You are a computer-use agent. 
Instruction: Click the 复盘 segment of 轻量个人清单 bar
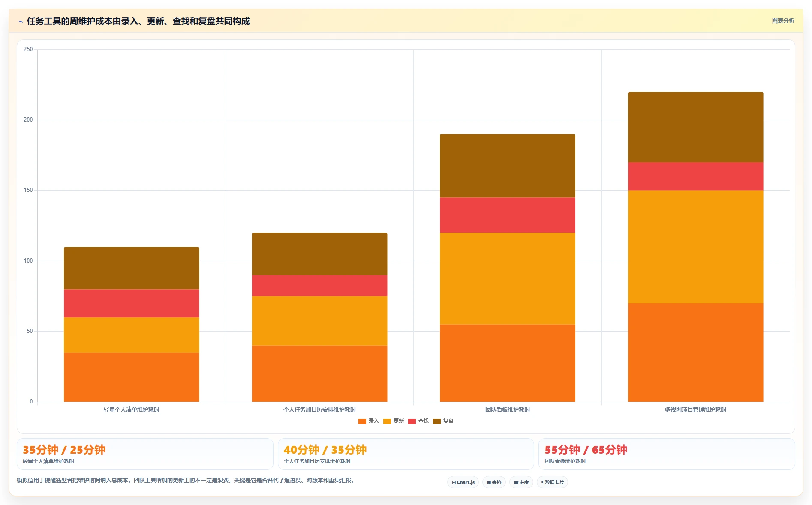pyautogui.click(x=132, y=268)
